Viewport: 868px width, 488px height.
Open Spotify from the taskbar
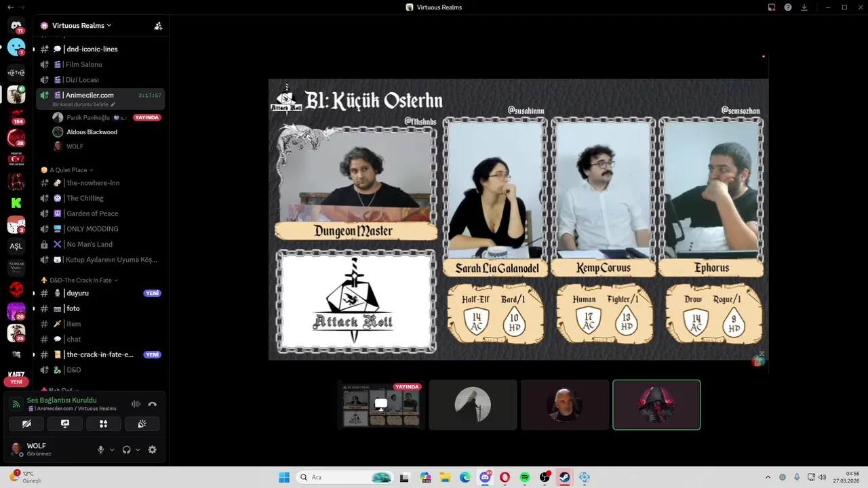pos(525,477)
